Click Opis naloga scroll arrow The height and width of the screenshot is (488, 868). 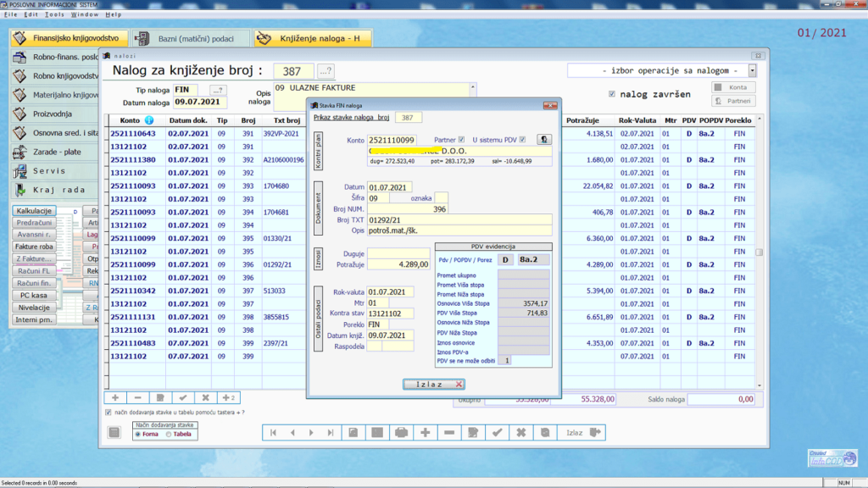pyautogui.click(x=473, y=87)
